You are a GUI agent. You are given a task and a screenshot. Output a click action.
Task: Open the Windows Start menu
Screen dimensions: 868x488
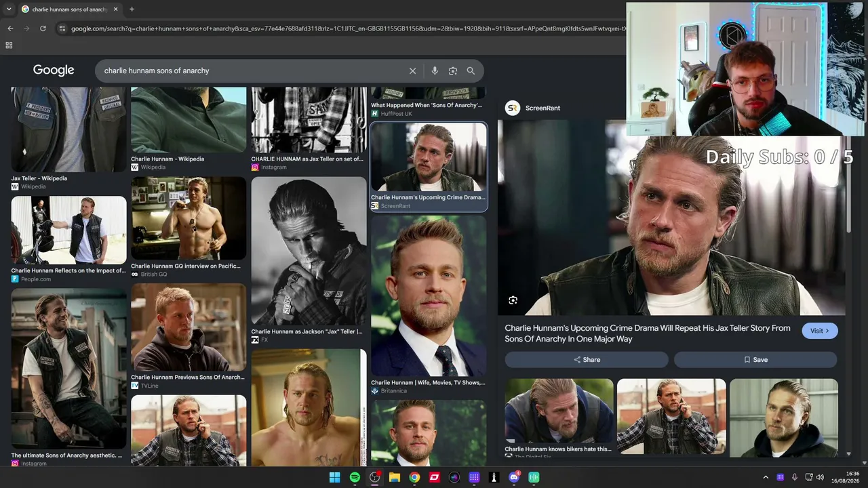point(335,477)
